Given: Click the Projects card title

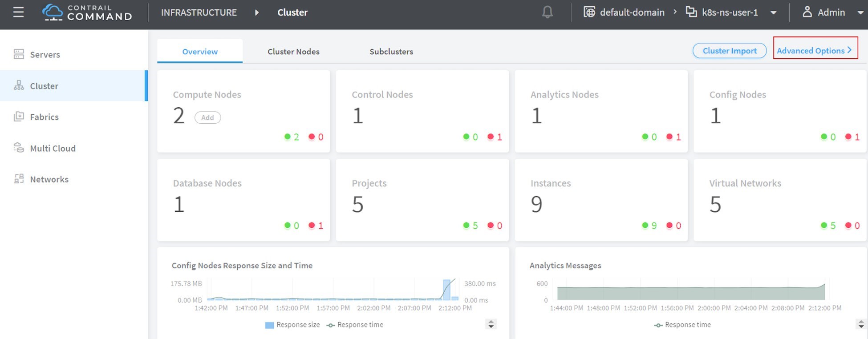Looking at the screenshot, I should point(369,183).
